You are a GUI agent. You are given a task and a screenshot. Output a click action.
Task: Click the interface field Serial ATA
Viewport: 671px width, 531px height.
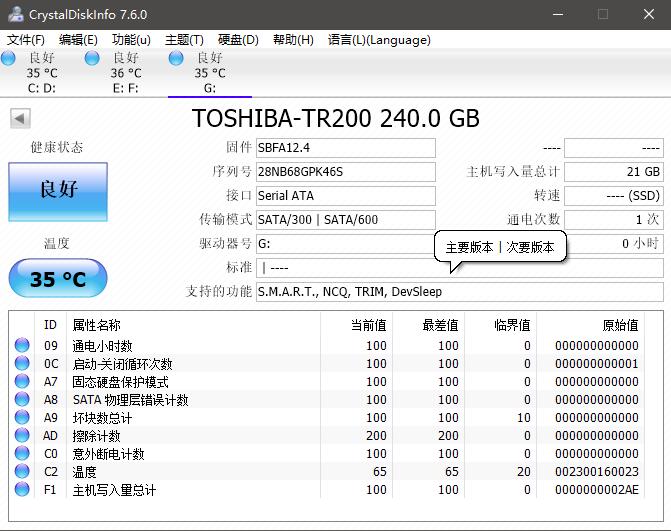click(x=346, y=196)
